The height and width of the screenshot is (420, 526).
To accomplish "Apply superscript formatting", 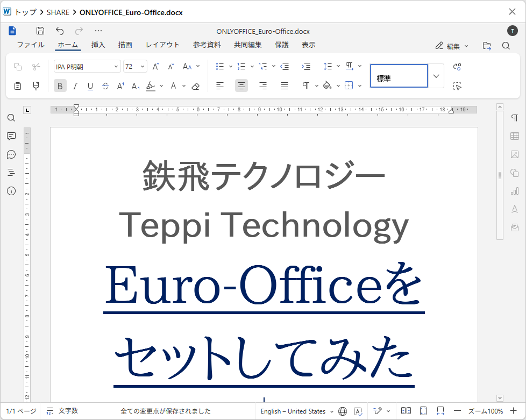I will (x=120, y=86).
